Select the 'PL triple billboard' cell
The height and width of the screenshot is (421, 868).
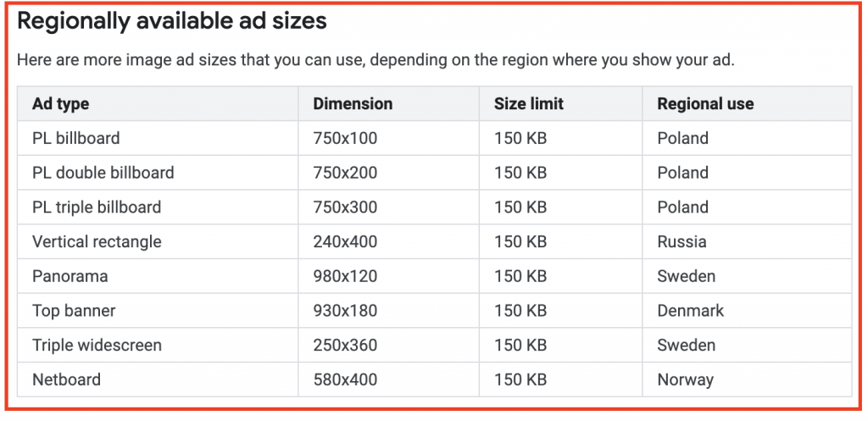point(97,208)
